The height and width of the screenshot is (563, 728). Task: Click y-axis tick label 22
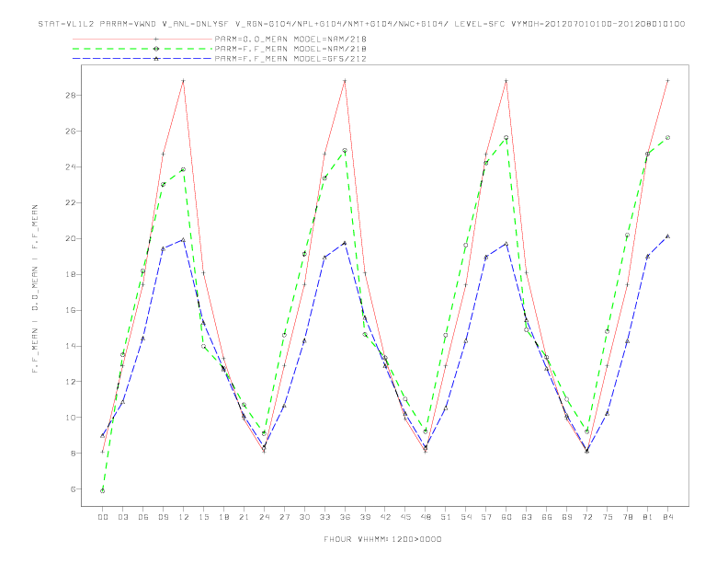pos(70,203)
